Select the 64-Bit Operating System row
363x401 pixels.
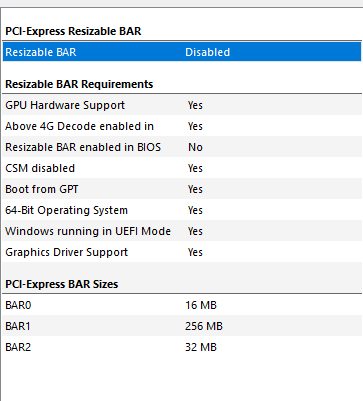[182, 210]
